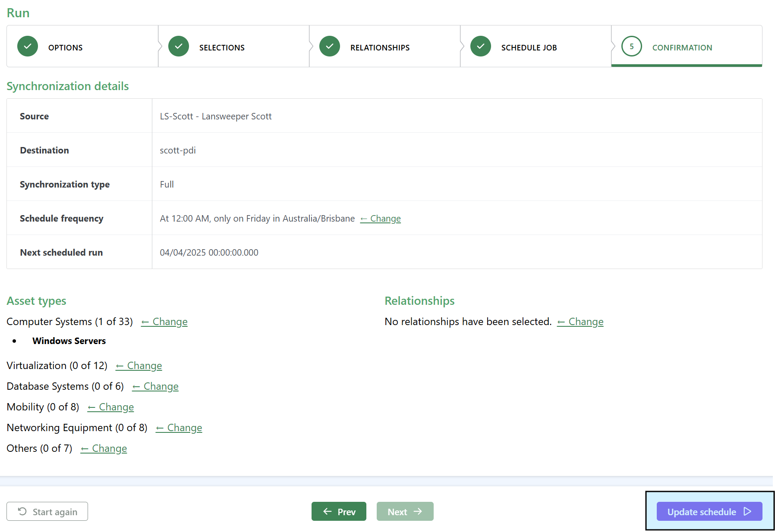Click the 'scott-pdi' destination value

178,150
